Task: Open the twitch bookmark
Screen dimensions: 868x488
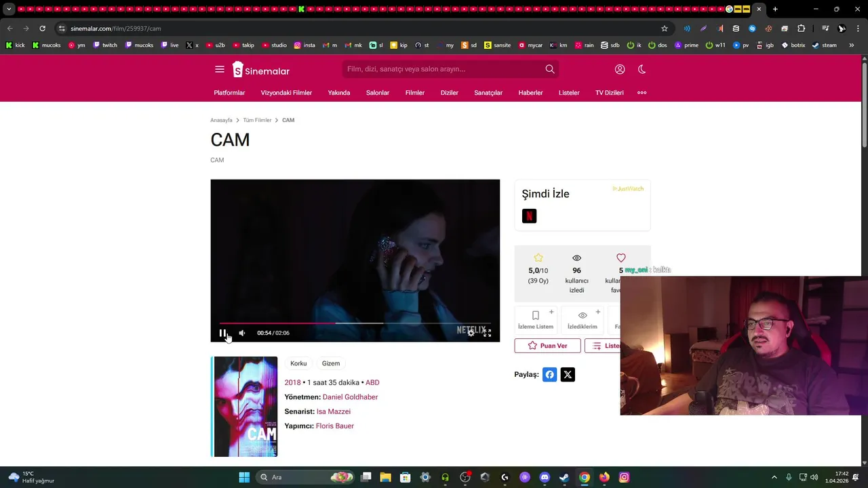Action: click(x=105, y=45)
